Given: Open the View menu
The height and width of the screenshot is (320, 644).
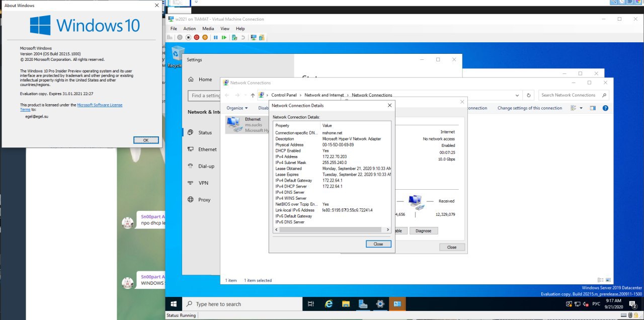Looking at the screenshot, I should coord(225,29).
